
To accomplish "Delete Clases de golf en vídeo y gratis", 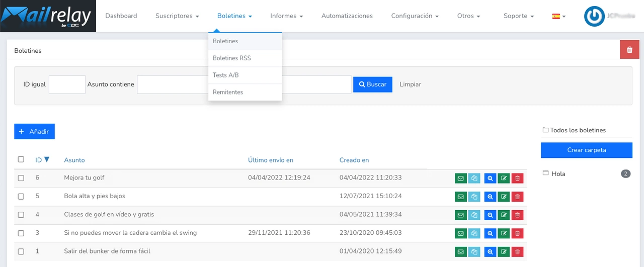I will [x=517, y=215].
